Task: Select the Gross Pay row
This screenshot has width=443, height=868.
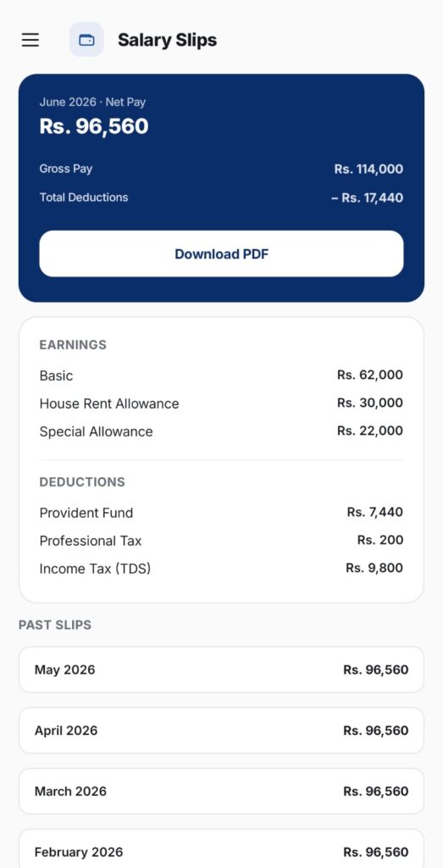Action: coord(221,169)
